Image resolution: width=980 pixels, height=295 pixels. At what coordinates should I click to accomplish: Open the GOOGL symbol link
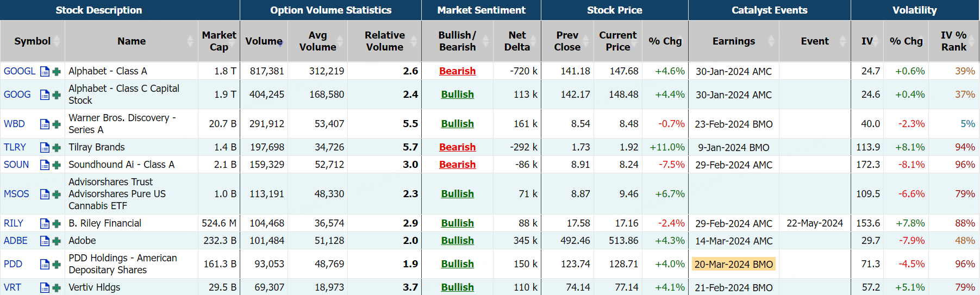(x=20, y=71)
